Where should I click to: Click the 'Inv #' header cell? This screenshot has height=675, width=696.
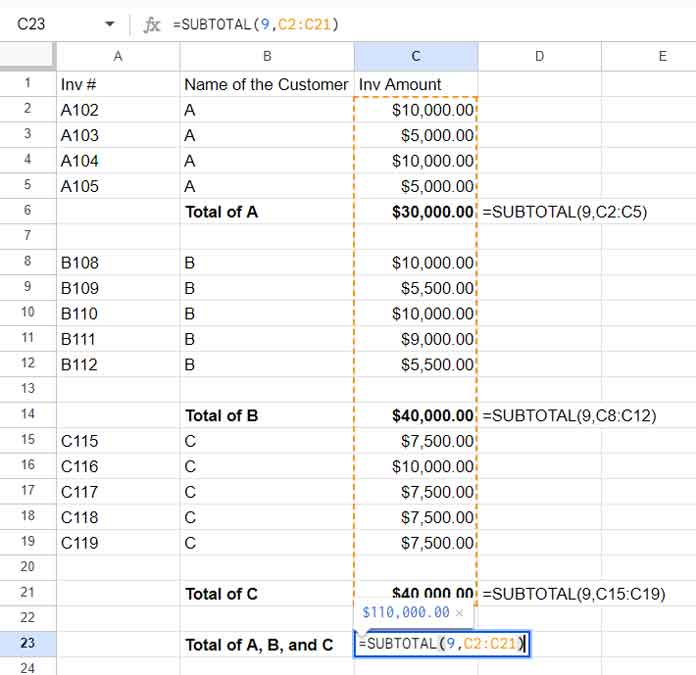[x=118, y=84]
